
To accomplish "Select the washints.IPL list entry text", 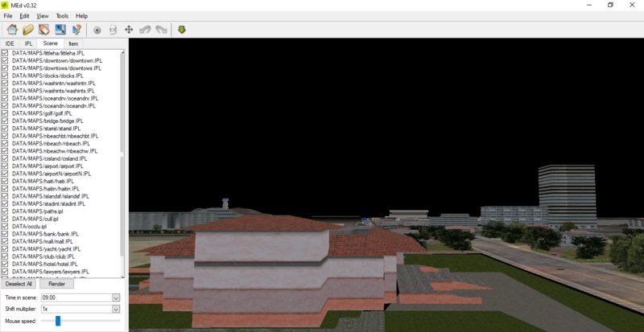I will [53, 91].
